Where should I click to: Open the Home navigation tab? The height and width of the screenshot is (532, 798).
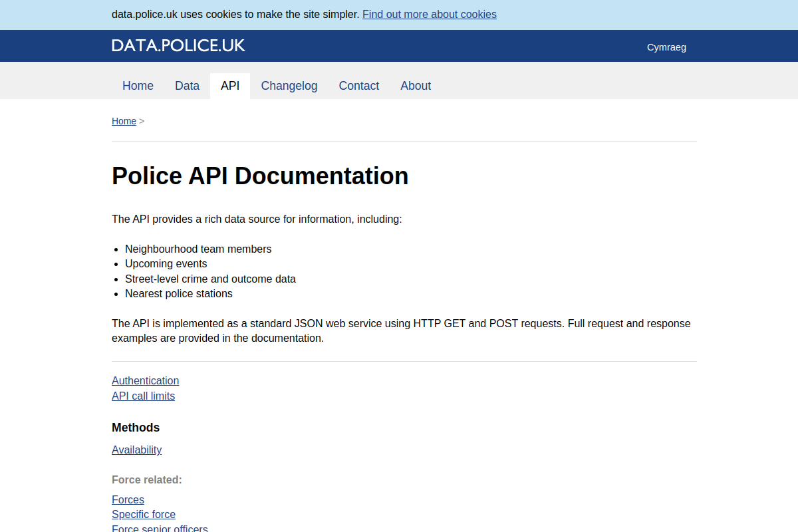coord(138,86)
